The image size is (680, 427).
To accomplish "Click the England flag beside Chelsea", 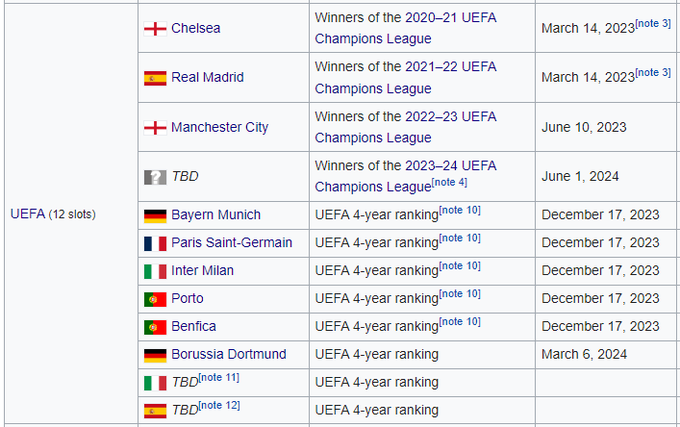I will [x=155, y=28].
